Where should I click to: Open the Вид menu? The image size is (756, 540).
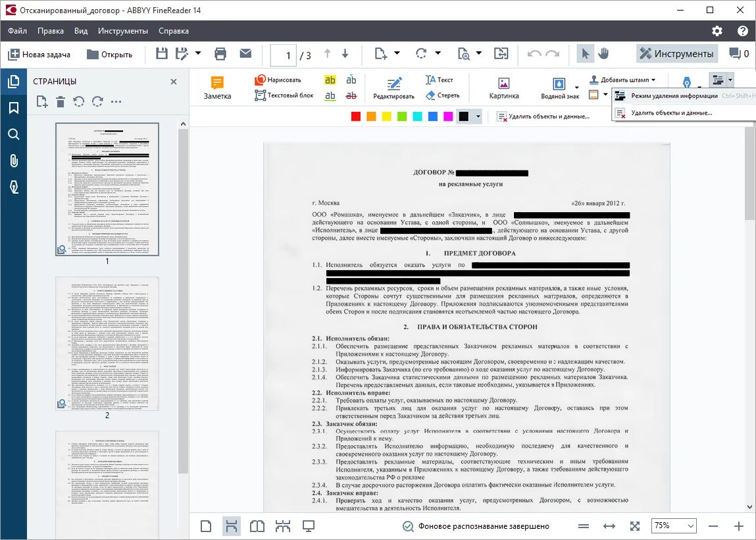point(81,31)
